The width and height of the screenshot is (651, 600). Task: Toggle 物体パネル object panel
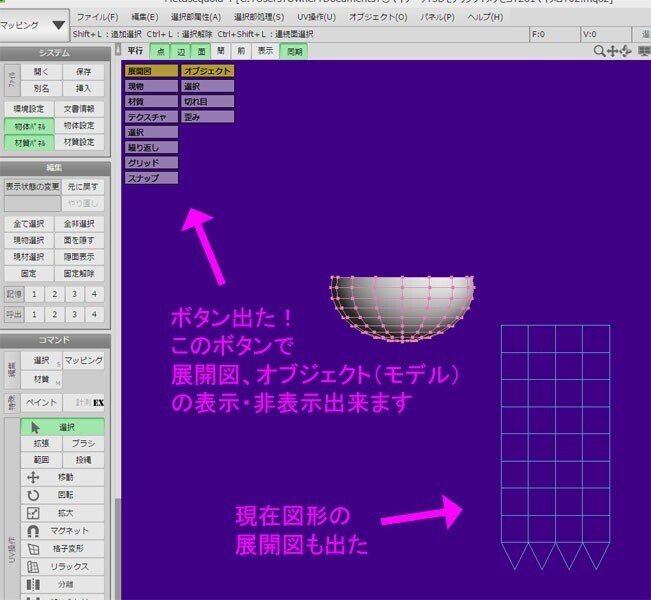click(29, 126)
